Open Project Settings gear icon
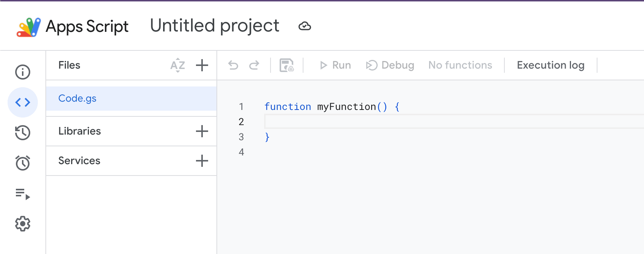This screenshot has width=644, height=254. [23, 224]
